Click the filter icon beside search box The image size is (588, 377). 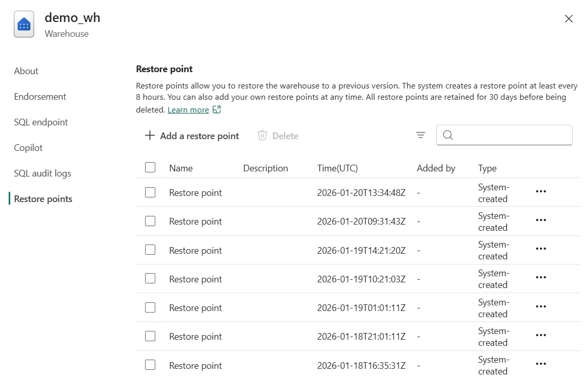(x=420, y=135)
